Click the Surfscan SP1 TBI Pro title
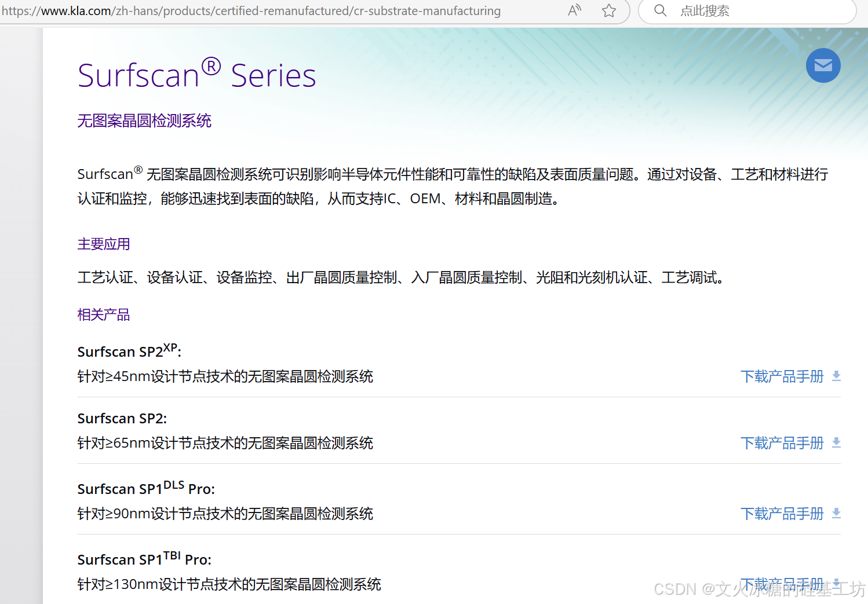 (x=144, y=559)
